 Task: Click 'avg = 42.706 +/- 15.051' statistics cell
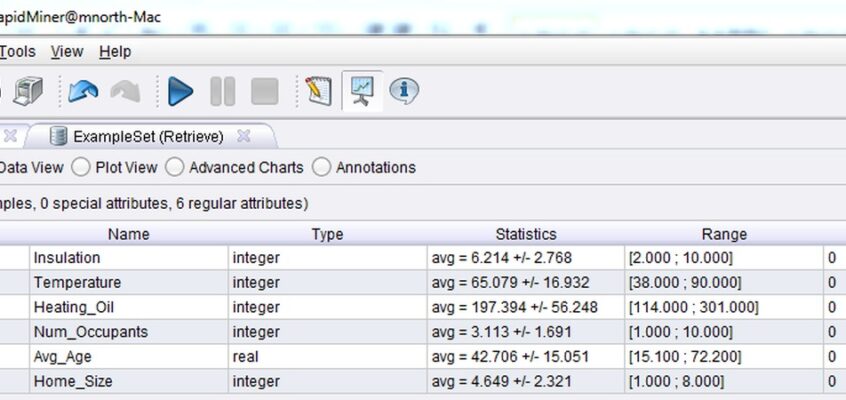click(526, 357)
